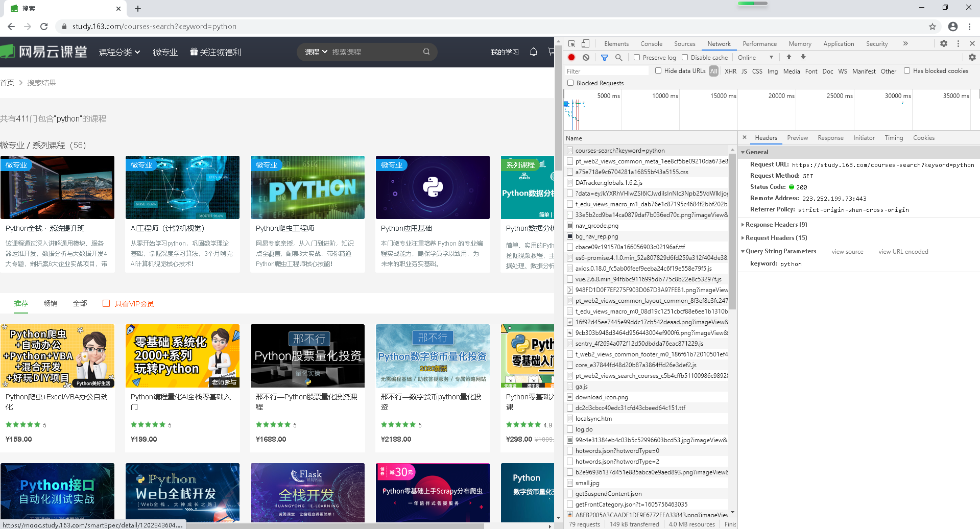
Task: Open the Preview tab of request
Action: pyautogui.click(x=797, y=138)
